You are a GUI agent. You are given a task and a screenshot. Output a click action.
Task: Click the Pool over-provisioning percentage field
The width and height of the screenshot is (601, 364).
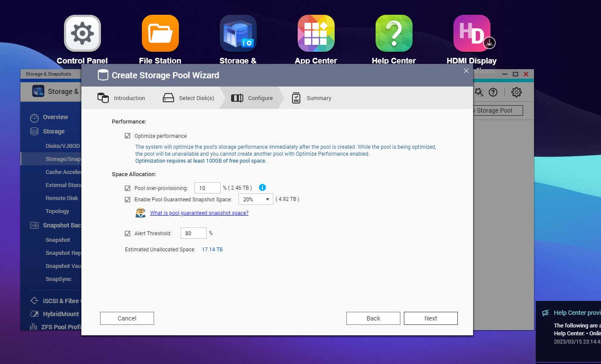point(208,188)
